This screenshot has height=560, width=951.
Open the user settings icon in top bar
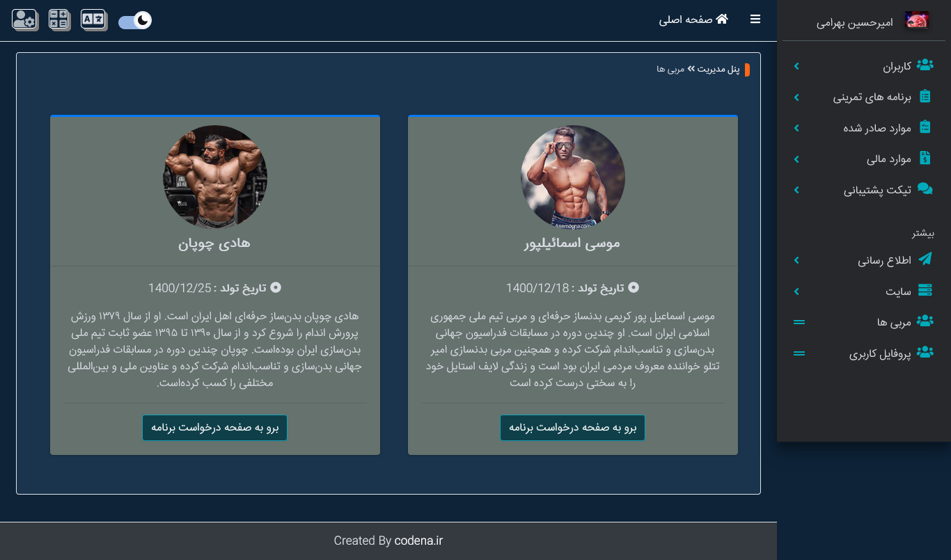24,19
